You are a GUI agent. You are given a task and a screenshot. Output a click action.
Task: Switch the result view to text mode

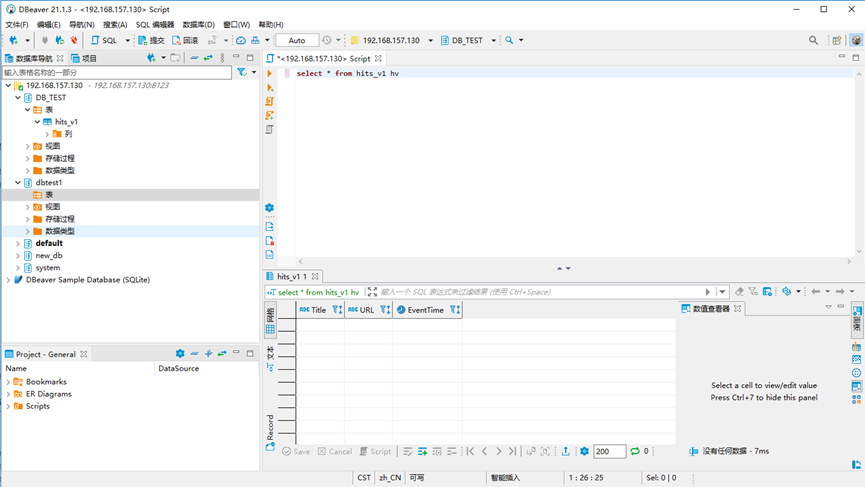pyautogui.click(x=270, y=357)
